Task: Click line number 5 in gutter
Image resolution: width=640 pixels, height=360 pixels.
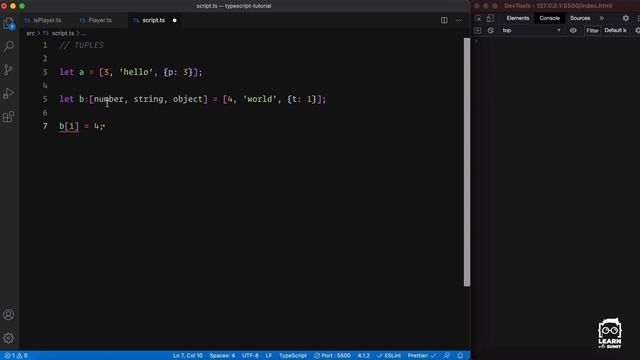Action: (x=45, y=99)
